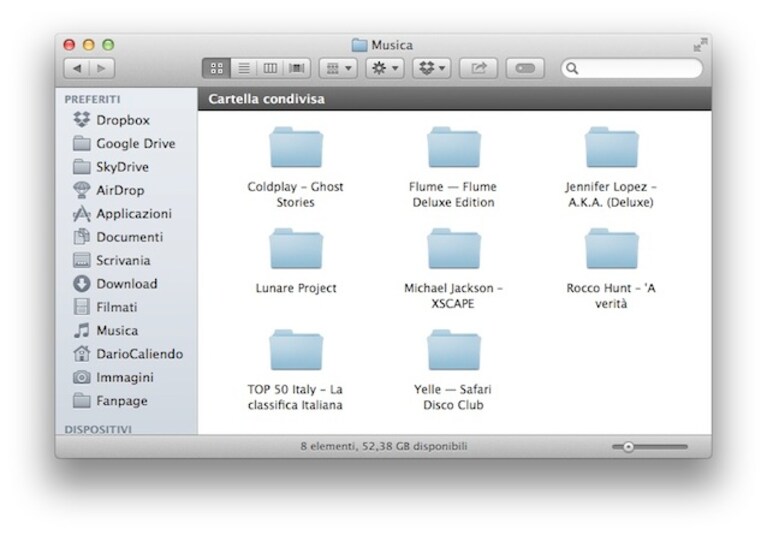Click the Finder search field
The width and height of the screenshot is (767, 535).
pyautogui.click(x=632, y=68)
